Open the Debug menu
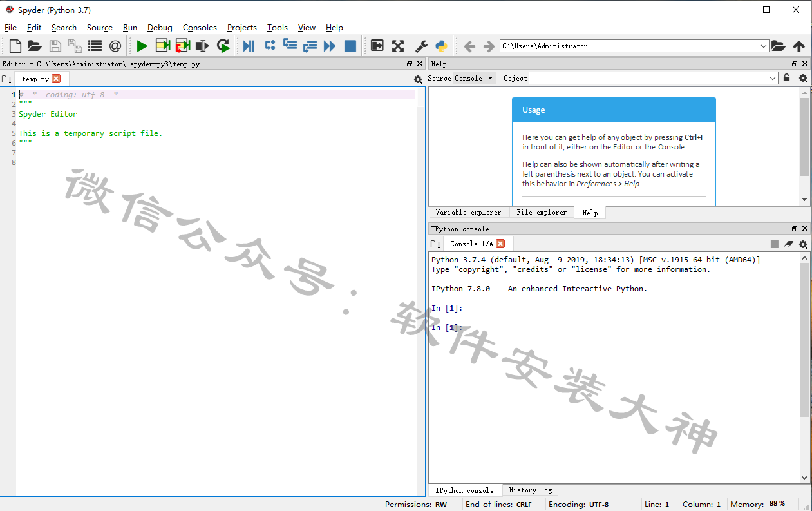 [160, 28]
